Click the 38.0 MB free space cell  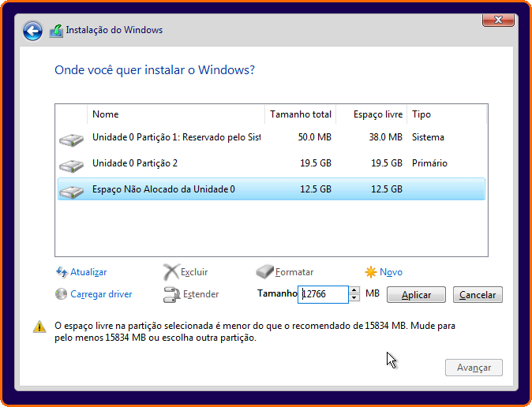[385, 137]
